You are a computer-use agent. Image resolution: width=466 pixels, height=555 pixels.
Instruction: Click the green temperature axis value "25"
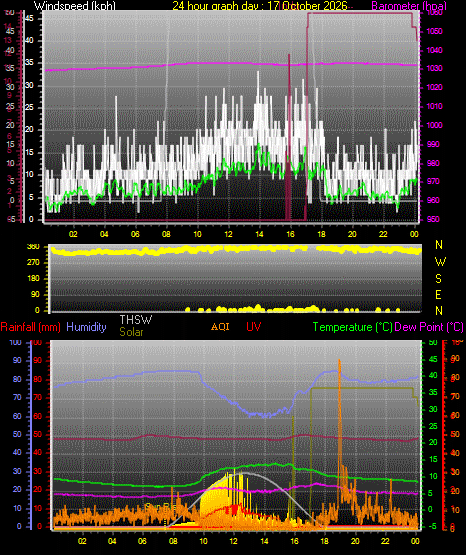click(433, 426)
